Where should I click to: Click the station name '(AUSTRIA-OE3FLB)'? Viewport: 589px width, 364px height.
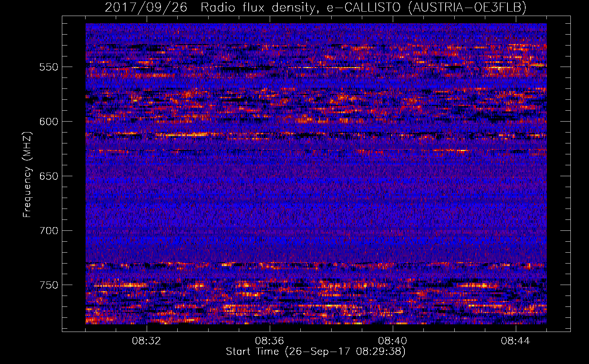click(467, 7)
